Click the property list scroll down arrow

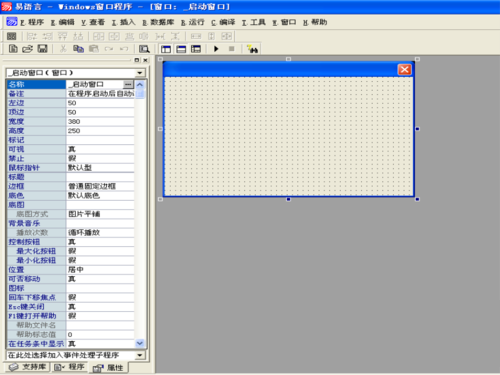140,343
